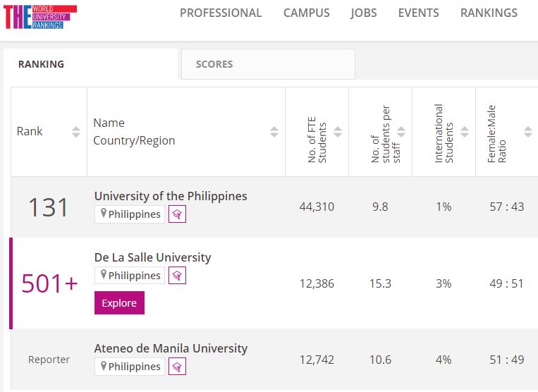Screen dimensions: 538x392
Task: Open the PROFESSIONAL menu
Action: click(x=221, y=13)
